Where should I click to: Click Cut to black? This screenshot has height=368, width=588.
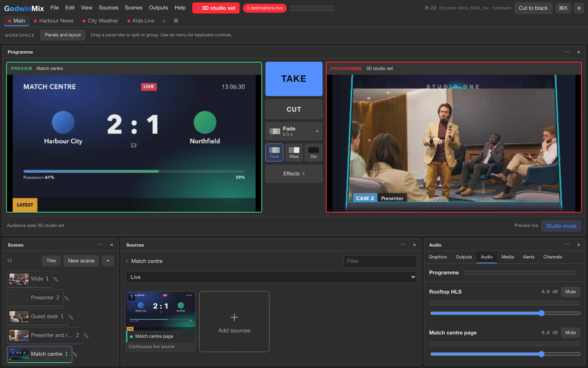pos(533,8)
